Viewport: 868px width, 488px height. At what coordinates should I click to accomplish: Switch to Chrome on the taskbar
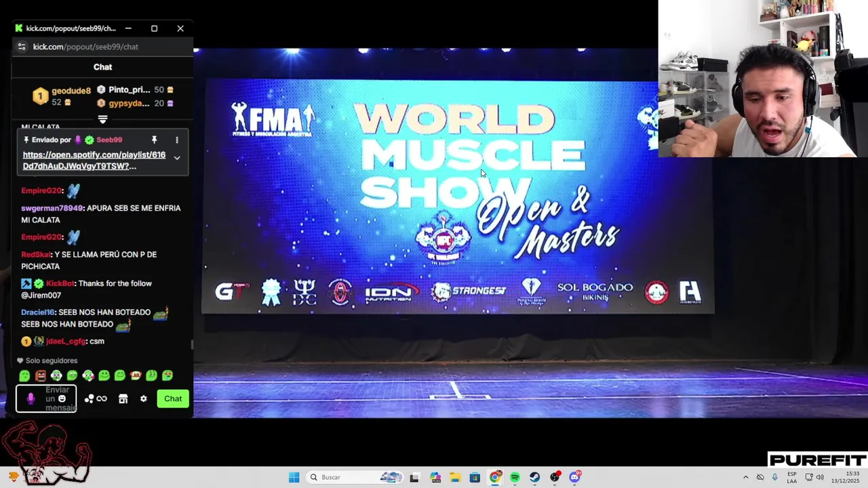tap(495, 477)
